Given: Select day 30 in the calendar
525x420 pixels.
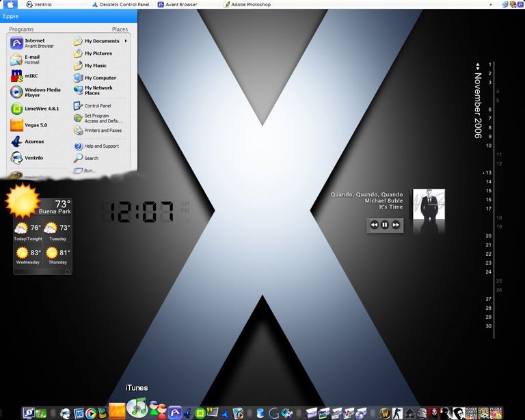Looking at the screenshot, I should pyautogui.click(x=489, y=326).
